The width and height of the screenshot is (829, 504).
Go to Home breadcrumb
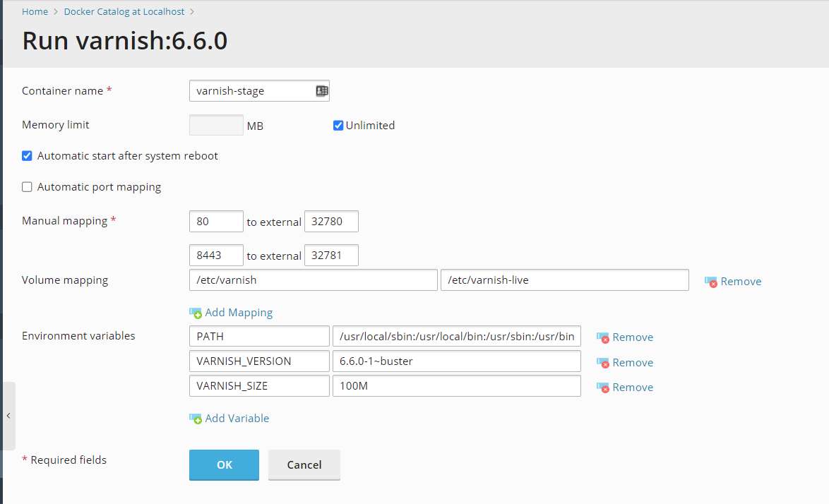pos(35,11)
